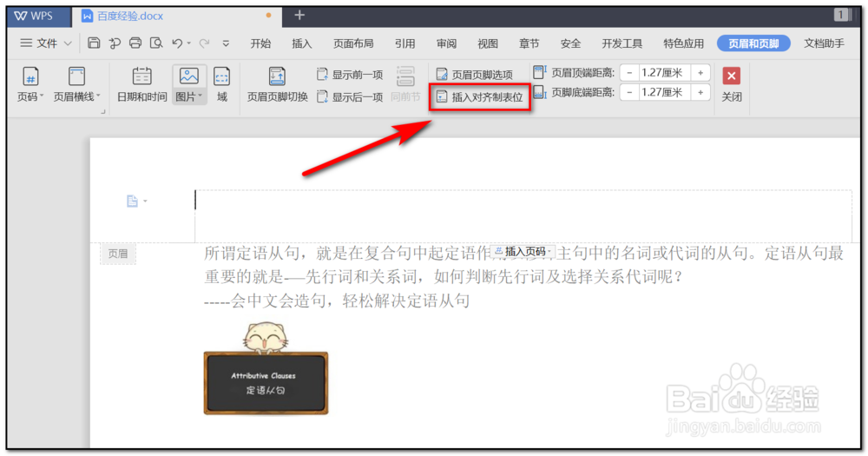Open the 插入 ribbon tab
The height and width of the screenshot is (456, 868).
[x=302, y=43]
